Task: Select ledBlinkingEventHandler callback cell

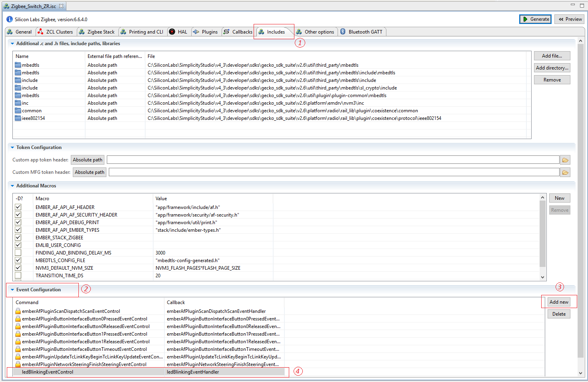Action: 224,372
